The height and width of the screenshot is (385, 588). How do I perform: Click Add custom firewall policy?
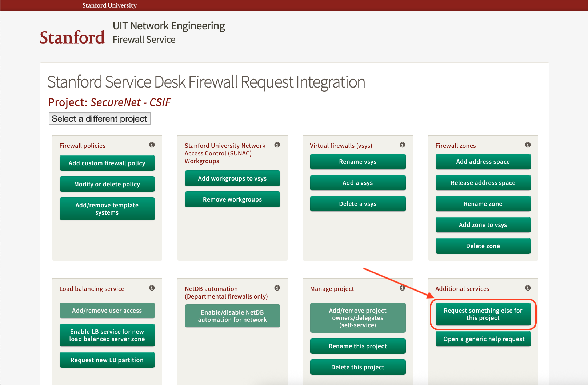107,163
